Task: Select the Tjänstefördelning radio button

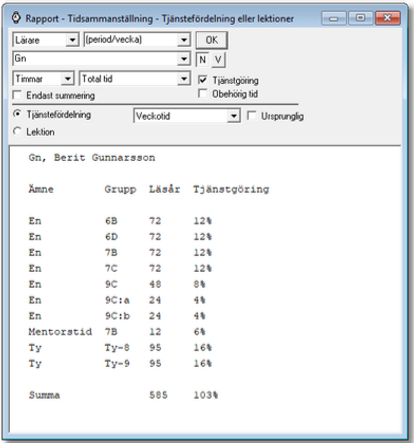Action: (17, 114)
